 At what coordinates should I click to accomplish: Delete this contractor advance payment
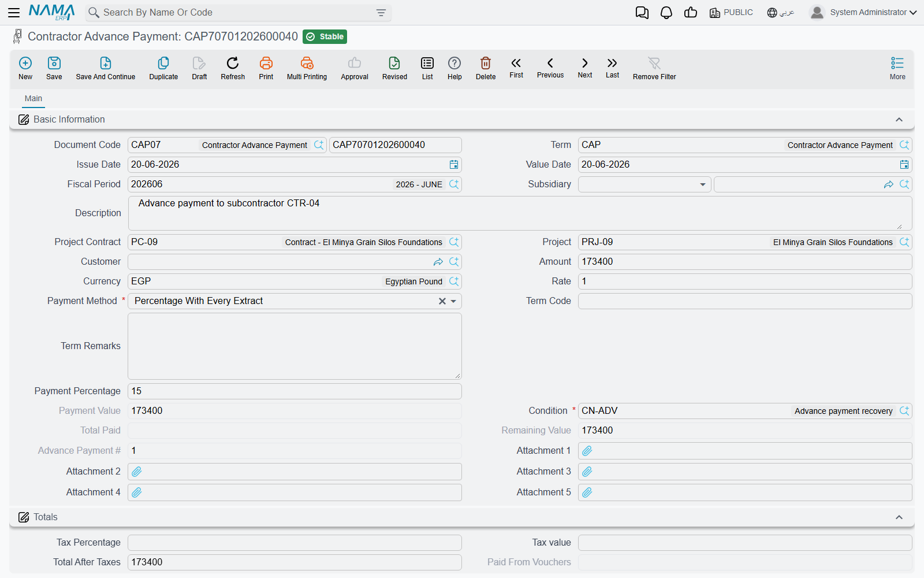[486, 68]
